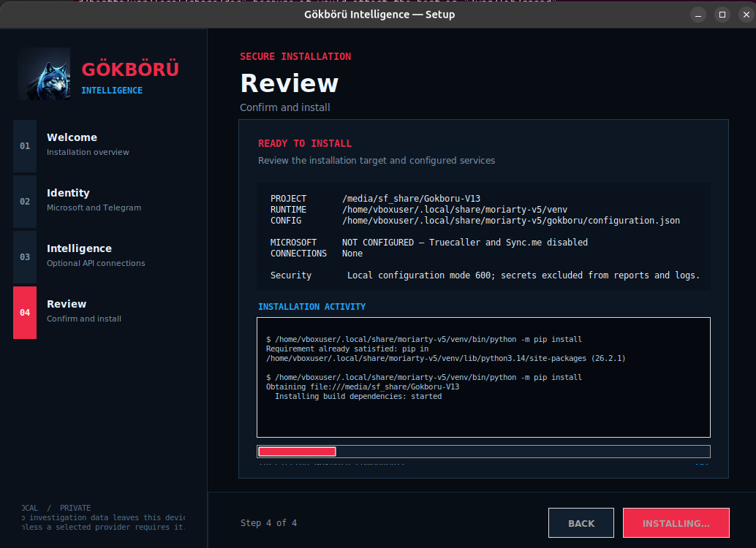Click the INSTALLING... button
The image size is (756, 548).
[x=676, y=523]
